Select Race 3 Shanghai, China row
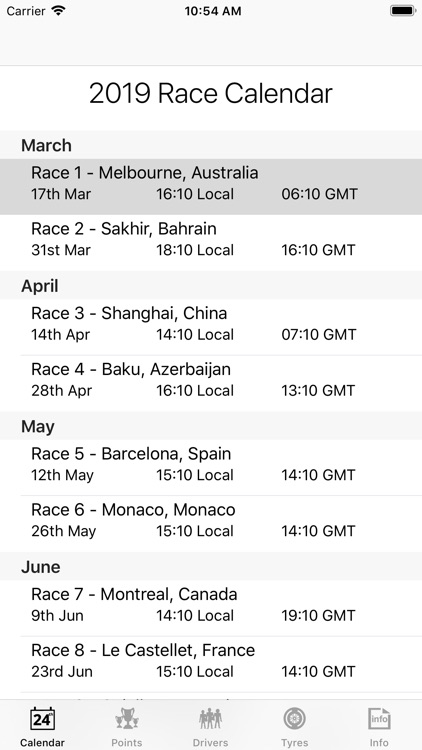The image size is (422, 750). click(211, 327)
